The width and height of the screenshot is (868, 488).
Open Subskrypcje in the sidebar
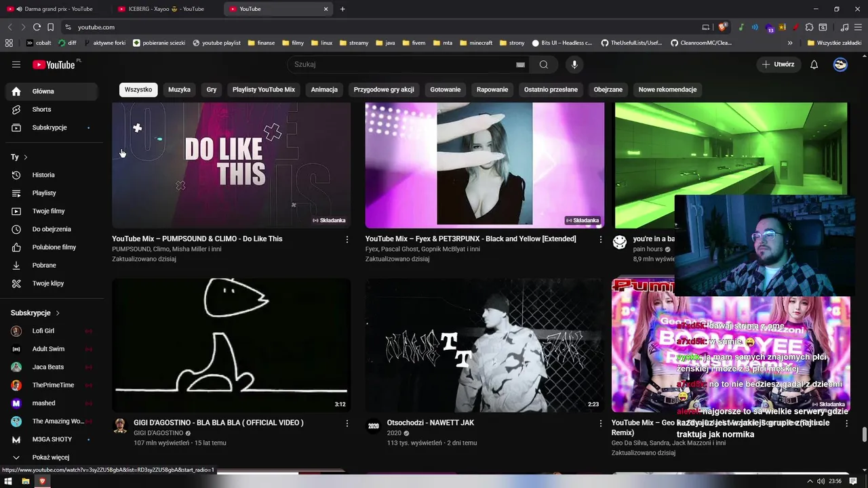coord(52,127)
